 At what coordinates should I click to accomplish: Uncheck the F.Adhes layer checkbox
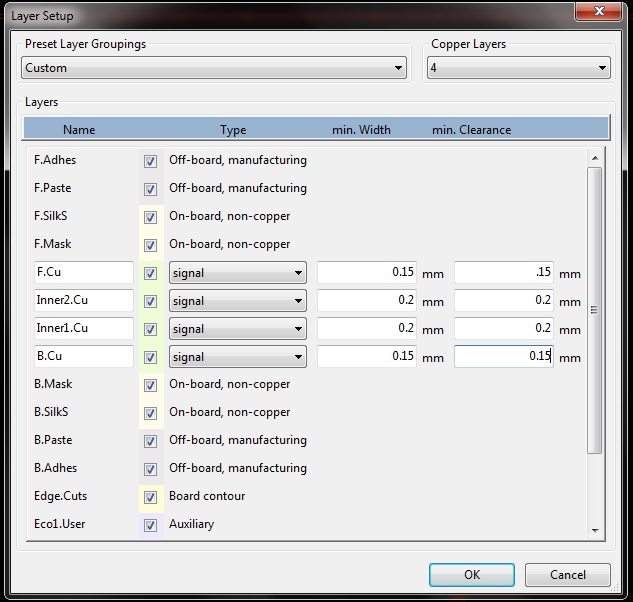click(x=151, y=161)
